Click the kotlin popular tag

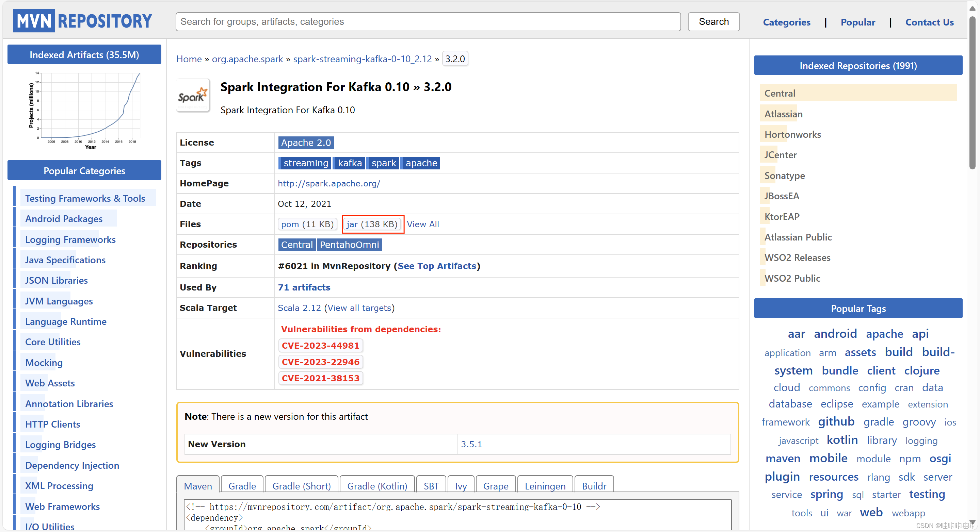(x=842, y=439)
